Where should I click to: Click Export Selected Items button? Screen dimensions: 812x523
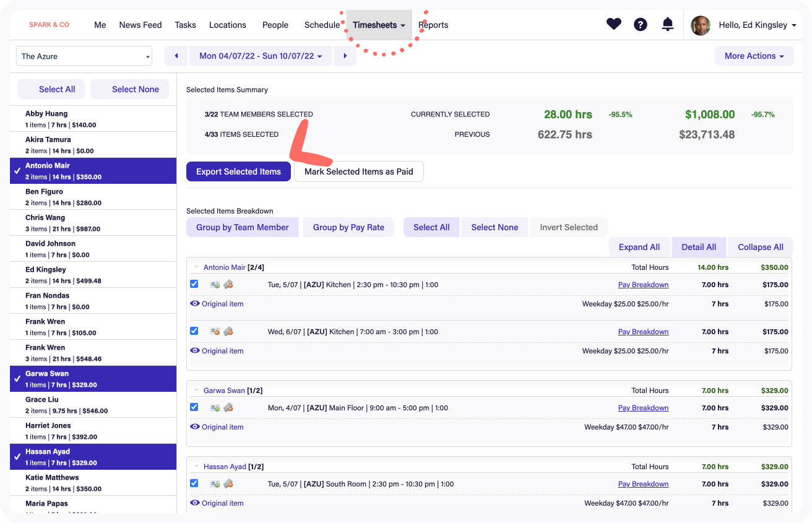(238, 171)
